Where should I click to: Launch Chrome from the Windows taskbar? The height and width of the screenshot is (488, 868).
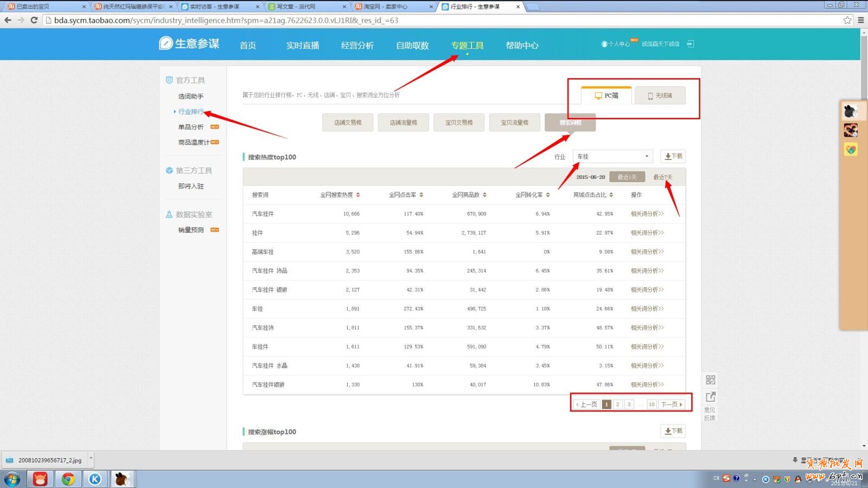[x=68, y=479]
